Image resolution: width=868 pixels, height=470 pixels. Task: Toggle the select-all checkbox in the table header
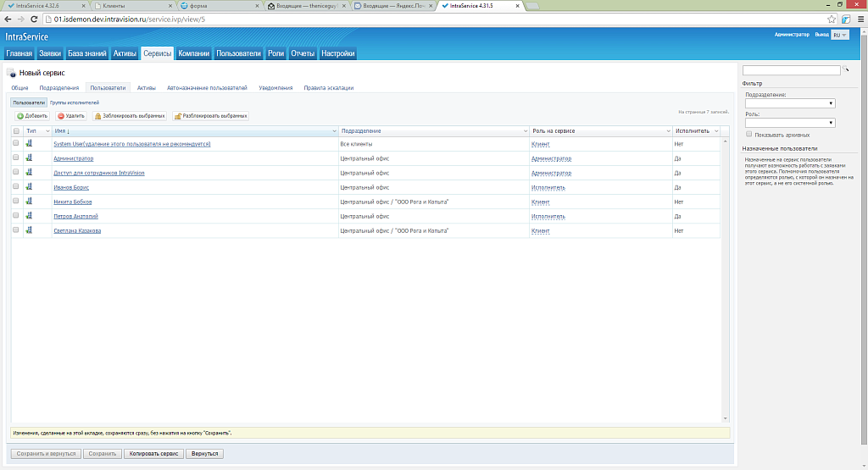coord(16,131)
